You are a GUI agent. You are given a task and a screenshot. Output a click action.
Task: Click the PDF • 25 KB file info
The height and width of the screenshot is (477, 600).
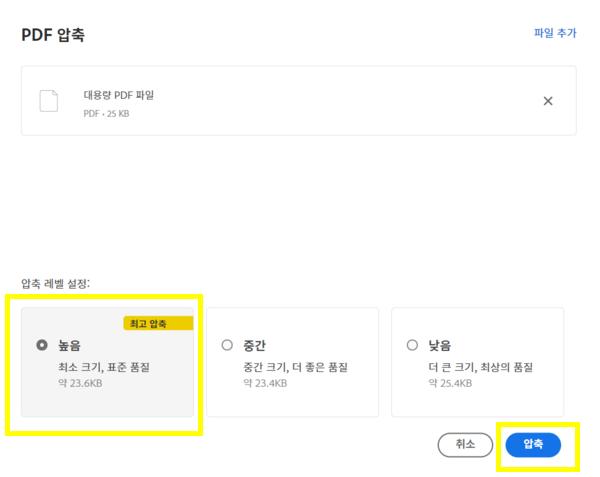107,113
